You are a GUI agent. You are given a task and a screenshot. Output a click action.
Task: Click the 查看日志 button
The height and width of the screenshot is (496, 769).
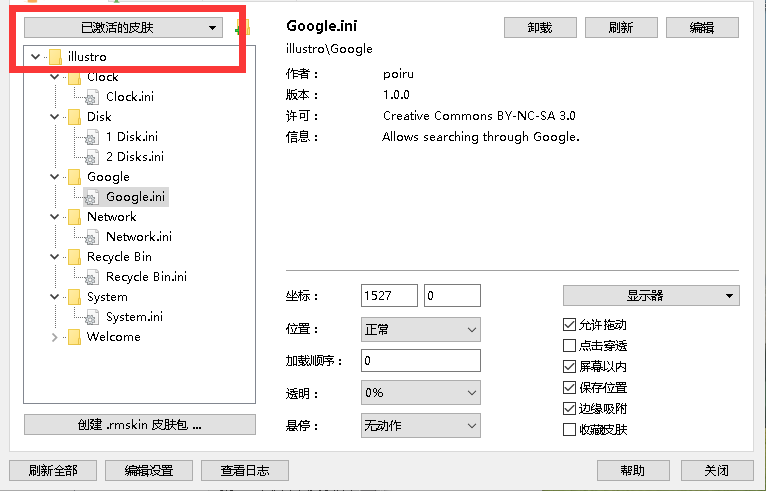(245, 470)
